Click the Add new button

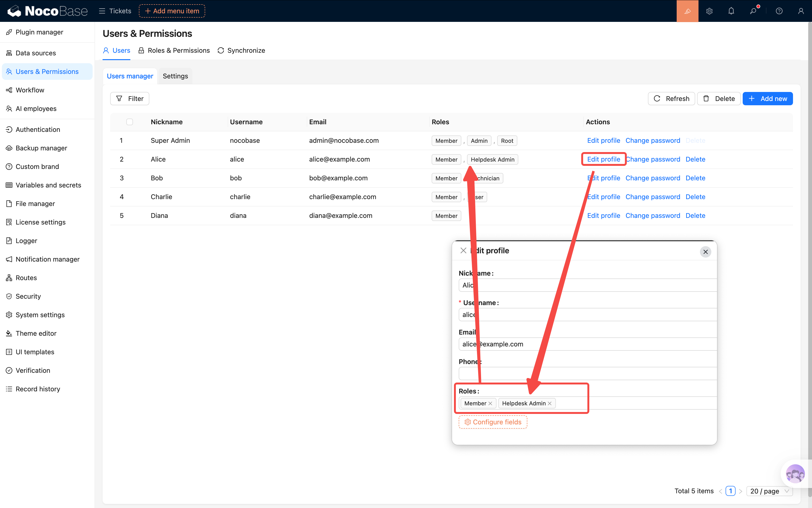tap(767, 99)
